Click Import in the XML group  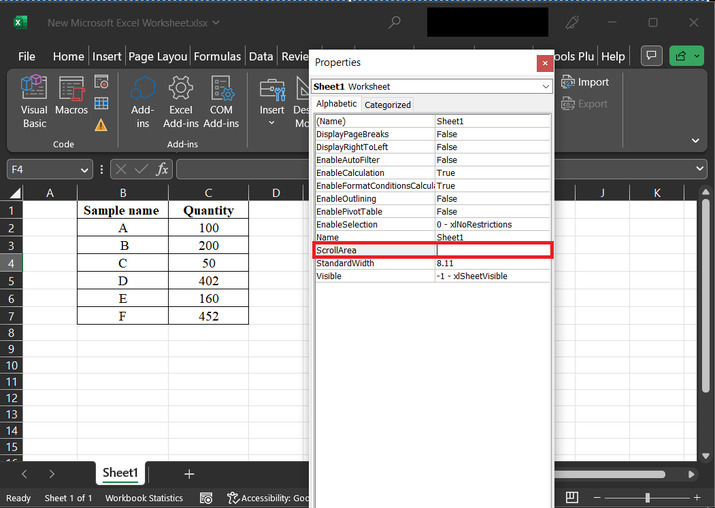(x=585, y=82)
